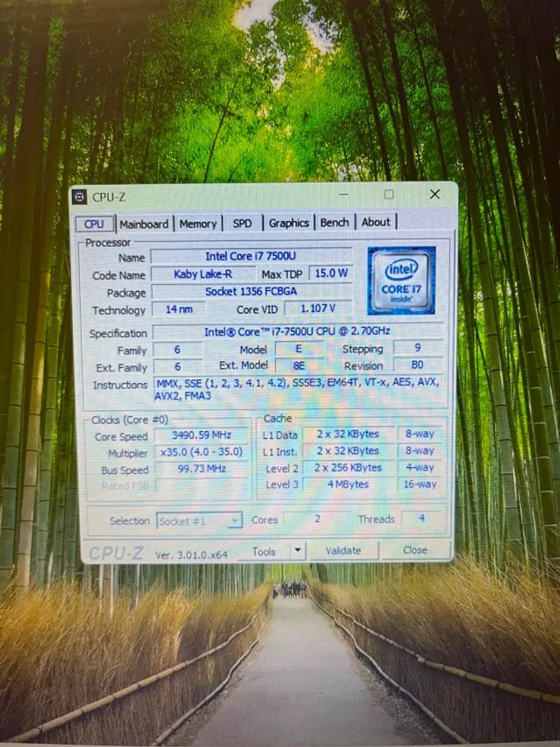Click the Revision value B0
The image size is (560, 747).
point(418,365)
